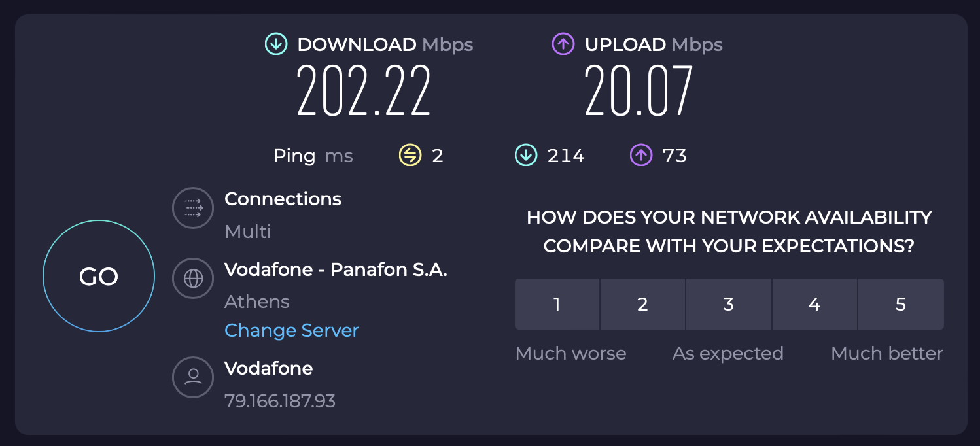This screenshot has width=980, height=446.
Task: Click the purple upload arrow icon beside UPLOAD
Action: (x=563, y=44)
